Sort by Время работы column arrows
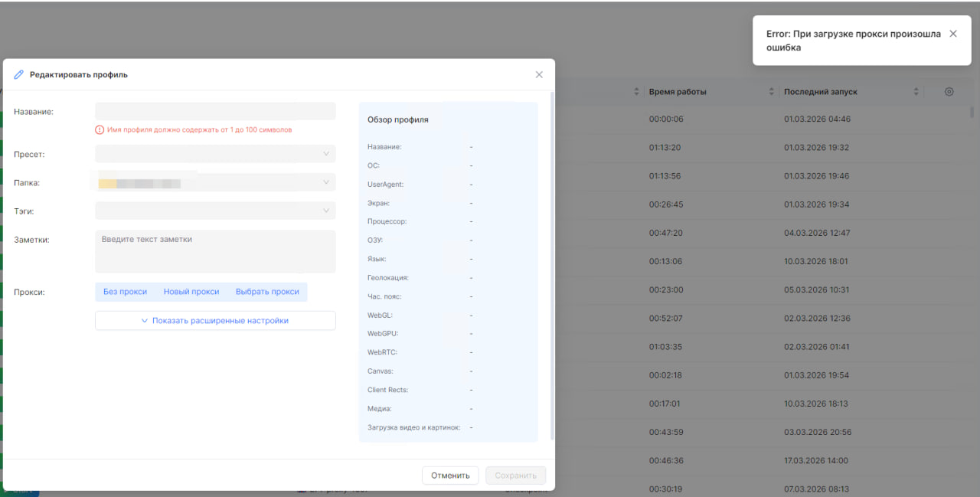The width and height of the screenshot is (980, 497). [772, 92]
